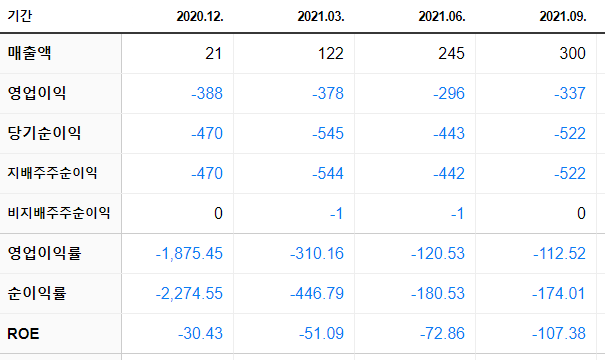This screenshot has height=360, width=605.
Task: Select the 영업이익률 value -1,875.45
Action: click(x=189, y=254)
